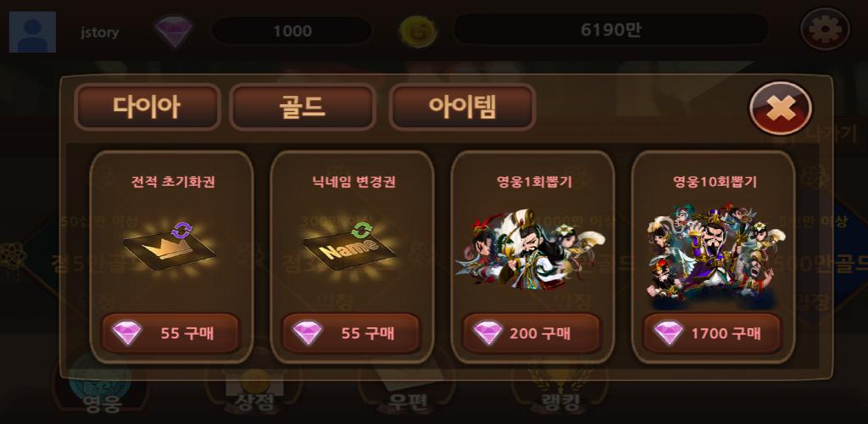Close the shop popup with X

781,108
